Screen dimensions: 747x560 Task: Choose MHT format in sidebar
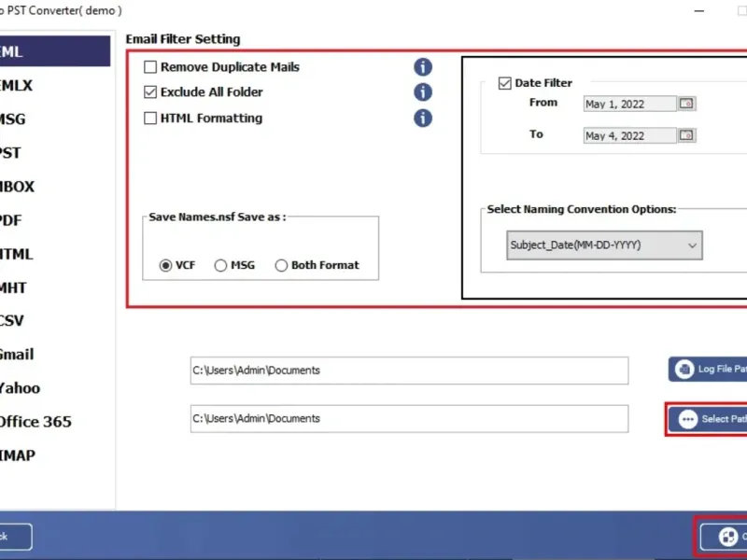pyautogui.click(x=13, y=288)
